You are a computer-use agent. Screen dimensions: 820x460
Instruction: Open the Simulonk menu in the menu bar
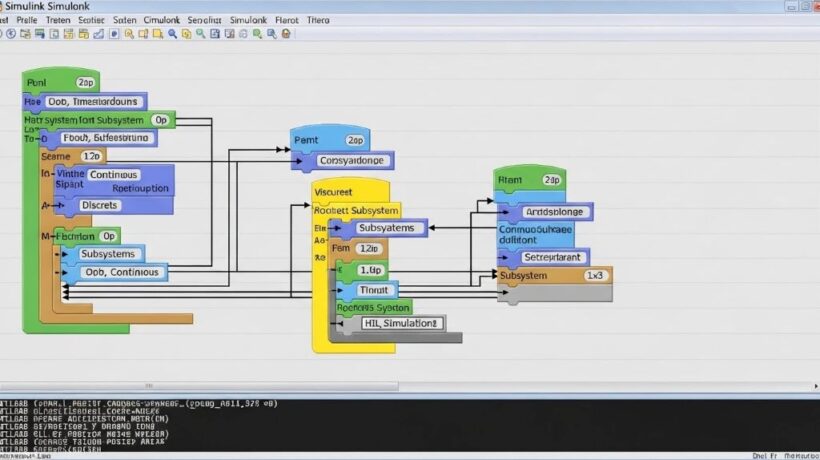click(248, 20)
